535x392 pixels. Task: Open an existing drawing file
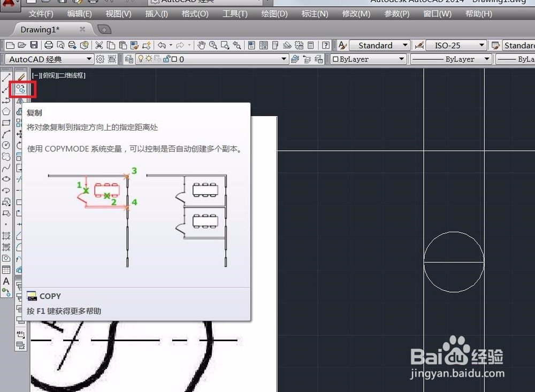[x=22, y=45]
